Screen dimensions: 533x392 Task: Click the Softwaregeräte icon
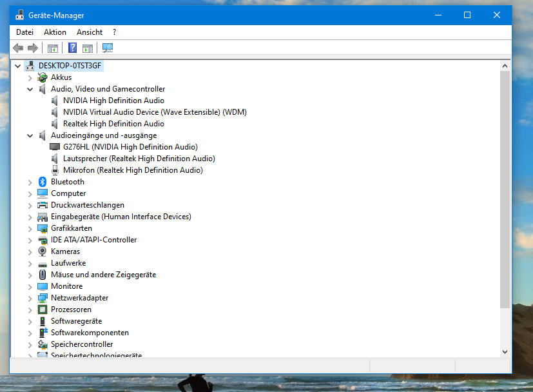pyautogui.click(x=42, y=321)
